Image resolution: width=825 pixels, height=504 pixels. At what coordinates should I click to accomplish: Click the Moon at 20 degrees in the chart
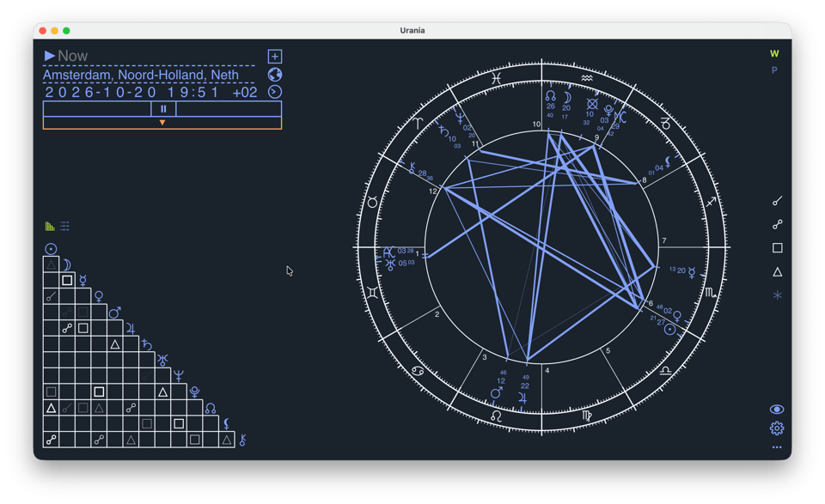[567, 98]
